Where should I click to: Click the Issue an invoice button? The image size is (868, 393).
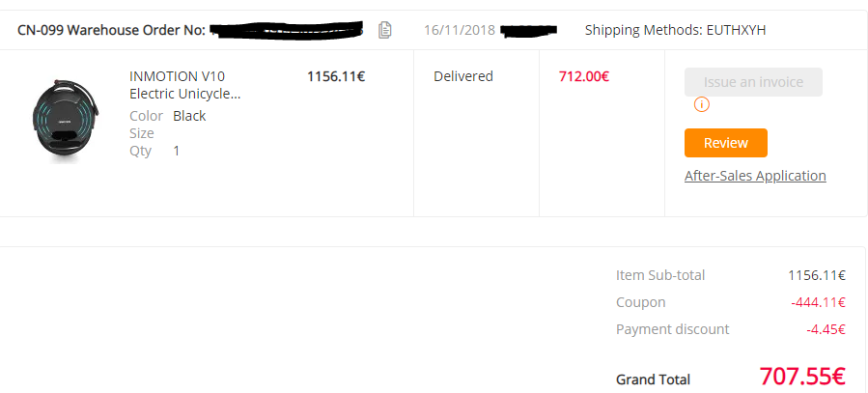point(753,82)
